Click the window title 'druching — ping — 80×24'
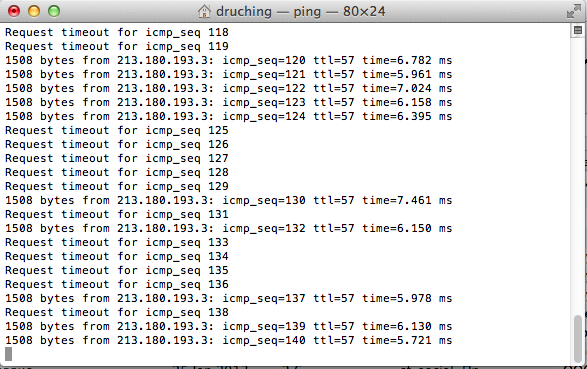 pos(300,12)
